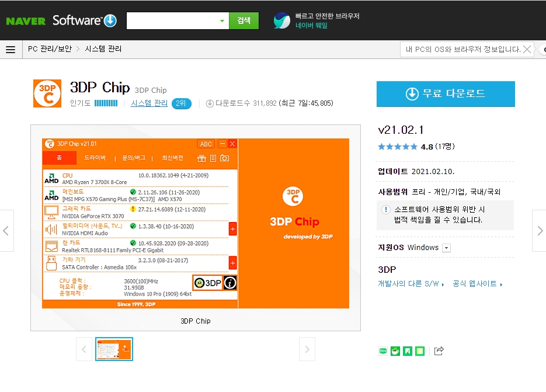The image size is (546, 392).
Task: Close the 내 PC의 OS와 브라우저 정보 notice
Action: [x=527, y=49]
